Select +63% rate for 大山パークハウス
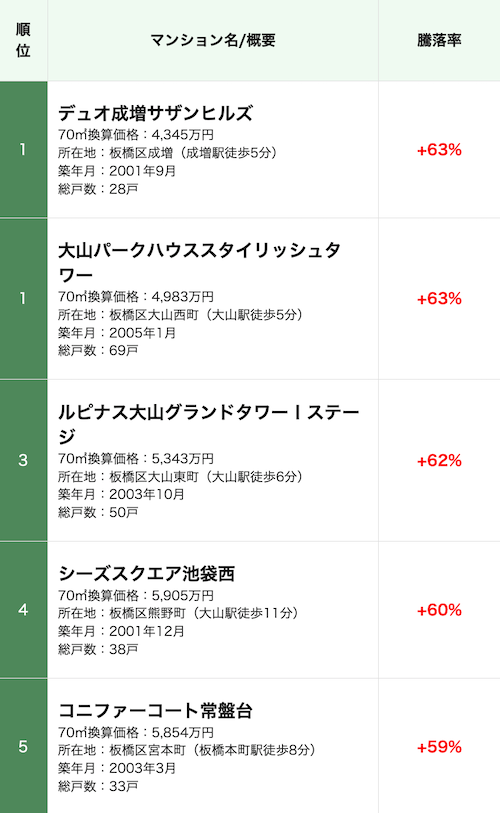Image resolution: width=500 pixels, height=813 pixels. [439, 299]
